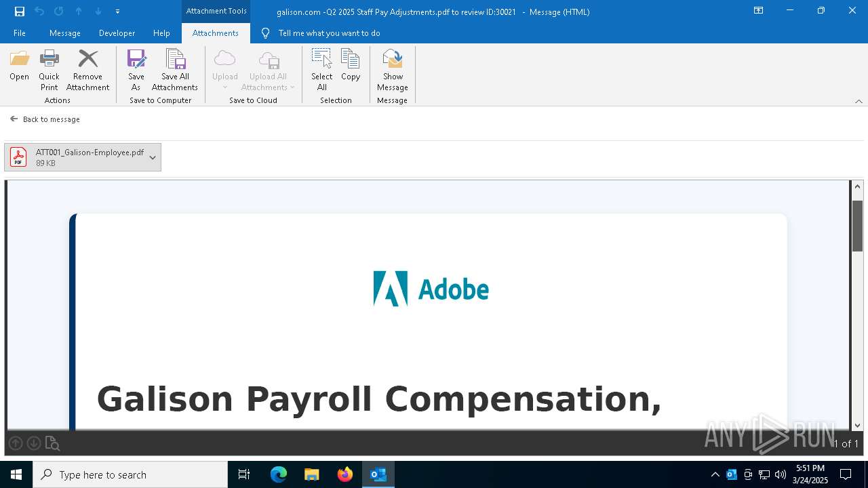This screenshot has width=868, height=488.
Task: Launch Microsoft Edge from taskbar
Action: [279, 474]
